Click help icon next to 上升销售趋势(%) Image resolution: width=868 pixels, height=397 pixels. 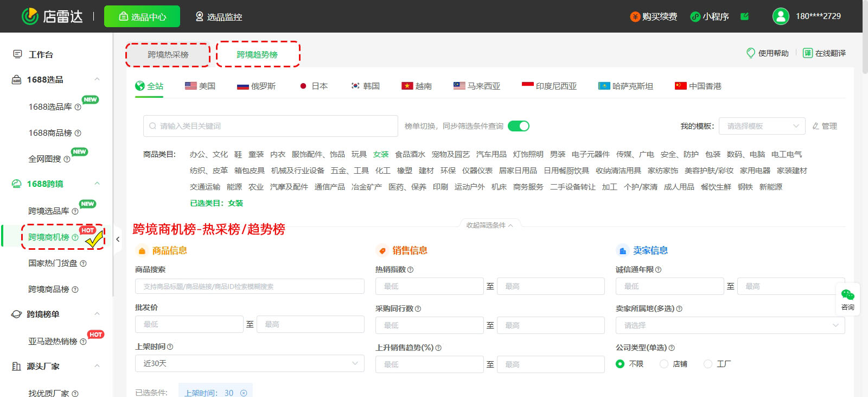click(x=438, y=348)
